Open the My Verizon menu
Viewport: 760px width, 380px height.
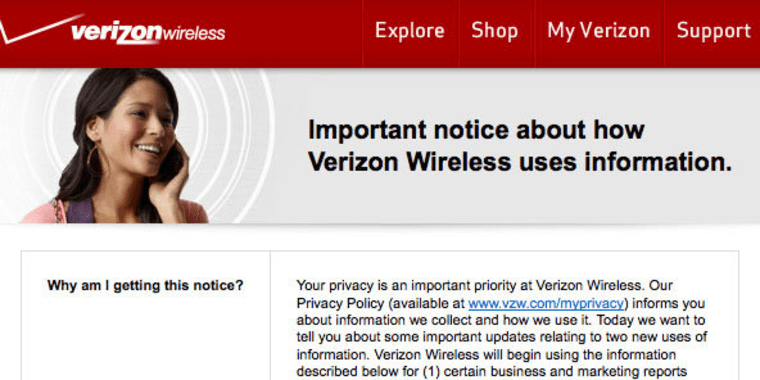[x=599, y=31]
